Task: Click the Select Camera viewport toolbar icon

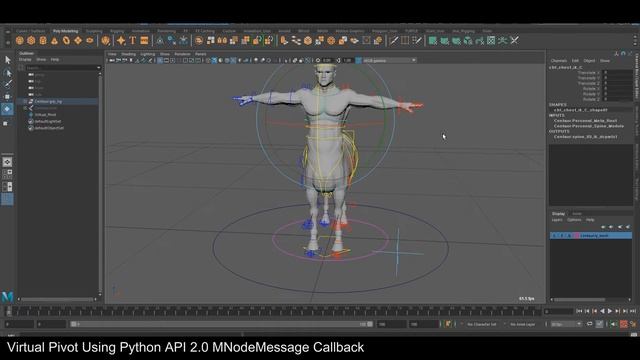Action: click(111, 60)
